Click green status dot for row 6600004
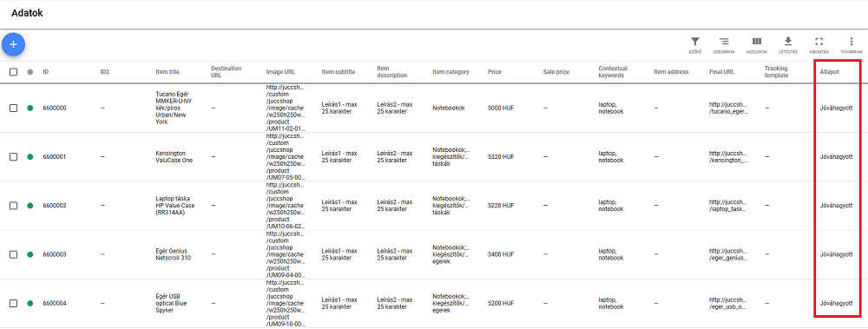The width and height of the screenshot is (868, 329). [30, 304]
